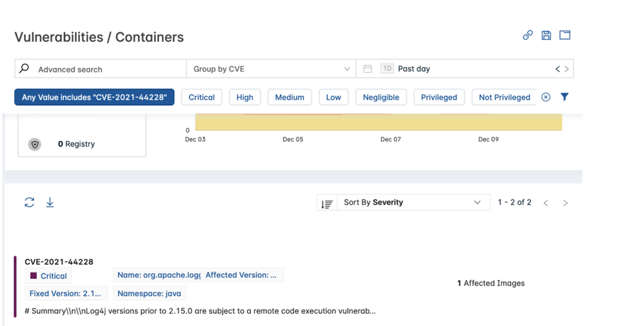This screenshot has width=644, height=326.
Task: Open the Past day time range picker
Action: click(451, 69)
